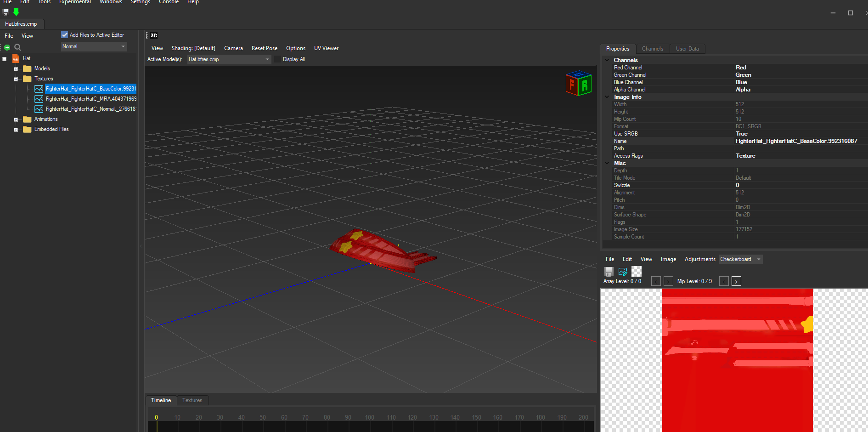Save the texture using floppy disk icon

tap(609, 272)
